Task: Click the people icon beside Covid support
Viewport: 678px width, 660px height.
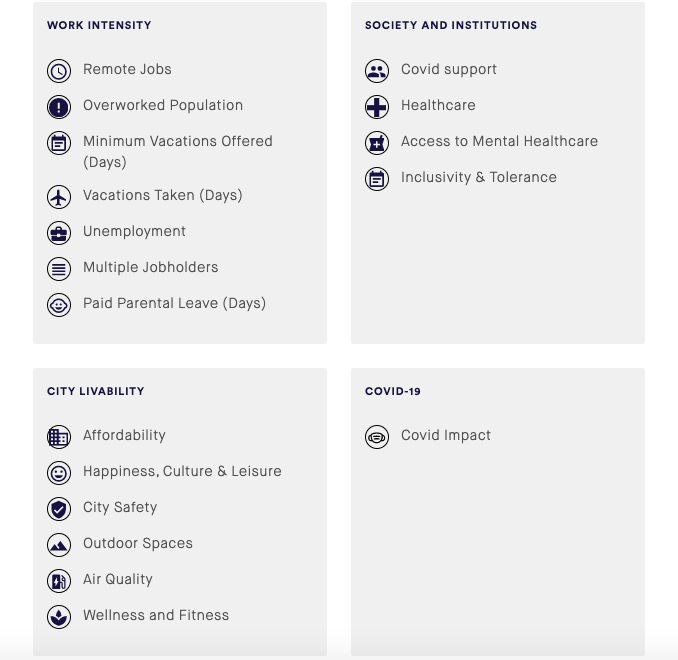Action: pyautogui.click(x=377, y=71)
